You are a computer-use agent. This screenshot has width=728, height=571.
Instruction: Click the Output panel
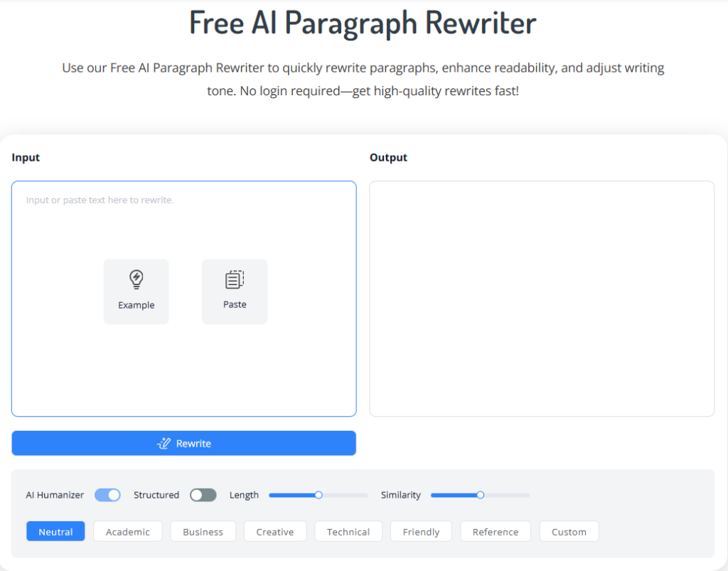pos(542,299)
